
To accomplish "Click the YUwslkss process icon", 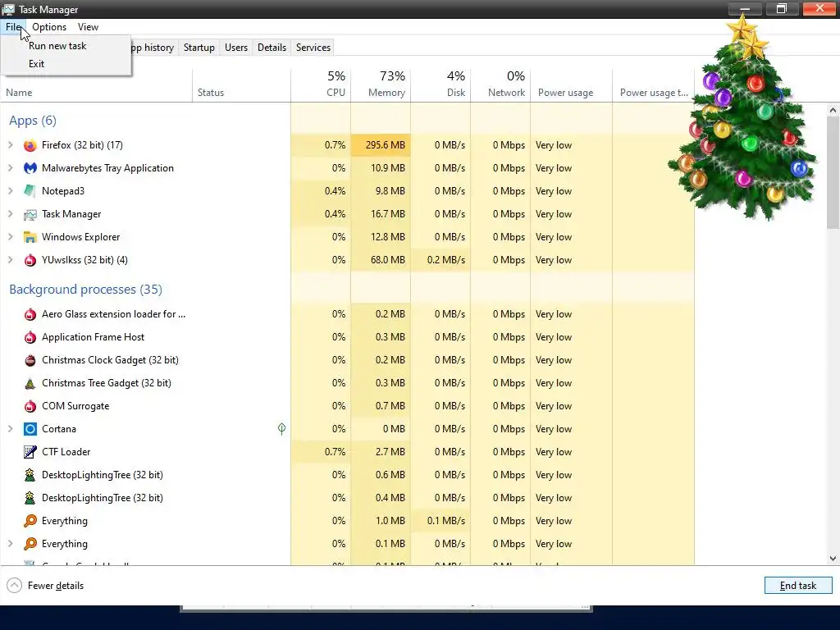I will click(x=30, y=260).
